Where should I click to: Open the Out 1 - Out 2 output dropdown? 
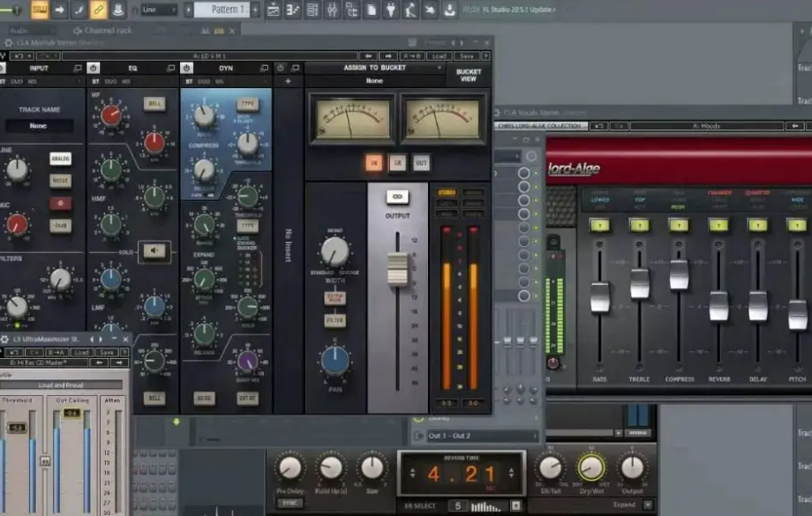click(482, 436)
